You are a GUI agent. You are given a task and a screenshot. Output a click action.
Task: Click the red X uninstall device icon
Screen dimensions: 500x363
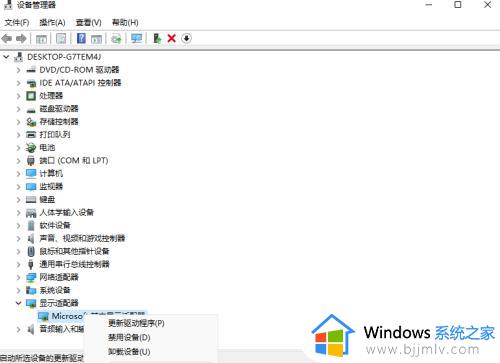(172, 39)
